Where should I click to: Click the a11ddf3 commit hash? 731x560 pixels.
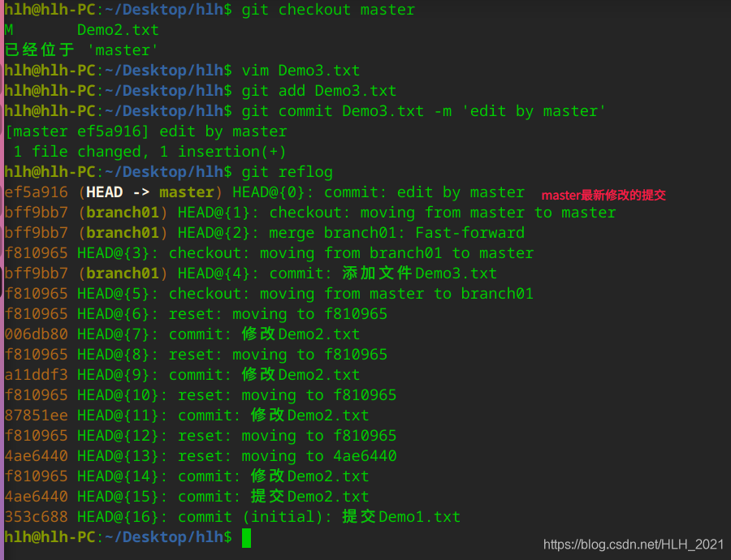(x=37, y=375)
